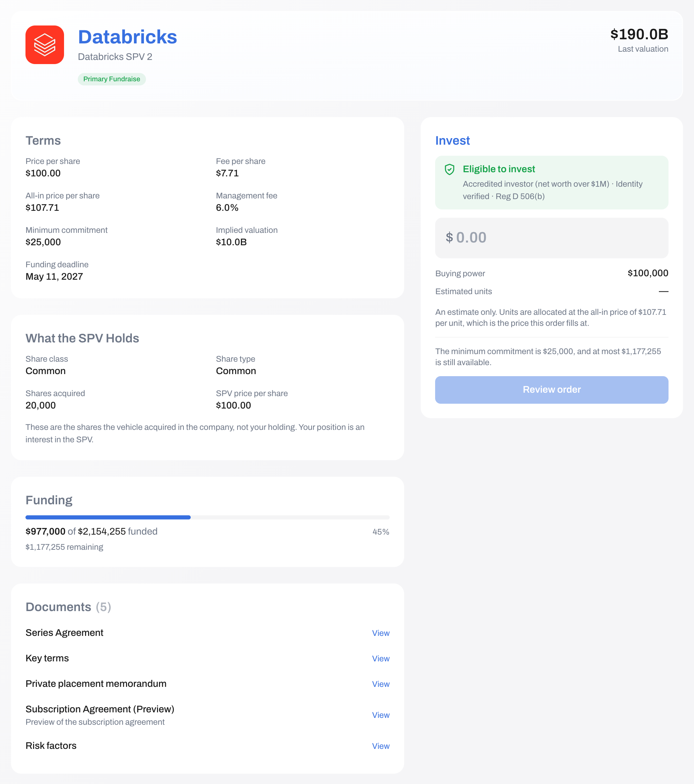Click the Databricks company title
The height and width of the screenshot is (784, 694).
(x=127, y=37)
